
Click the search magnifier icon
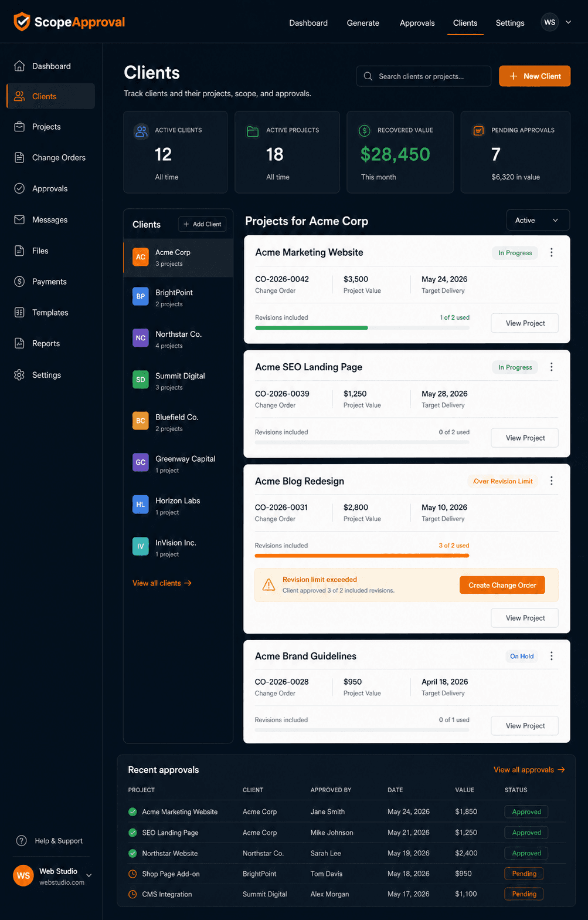click(368, 76)
